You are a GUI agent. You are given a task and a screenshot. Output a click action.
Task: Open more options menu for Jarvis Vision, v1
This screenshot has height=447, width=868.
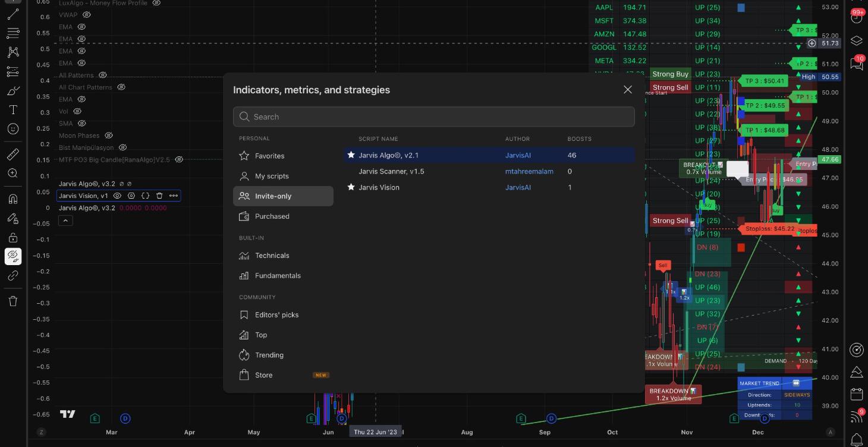pyautogui.click(x=174, y=196)
